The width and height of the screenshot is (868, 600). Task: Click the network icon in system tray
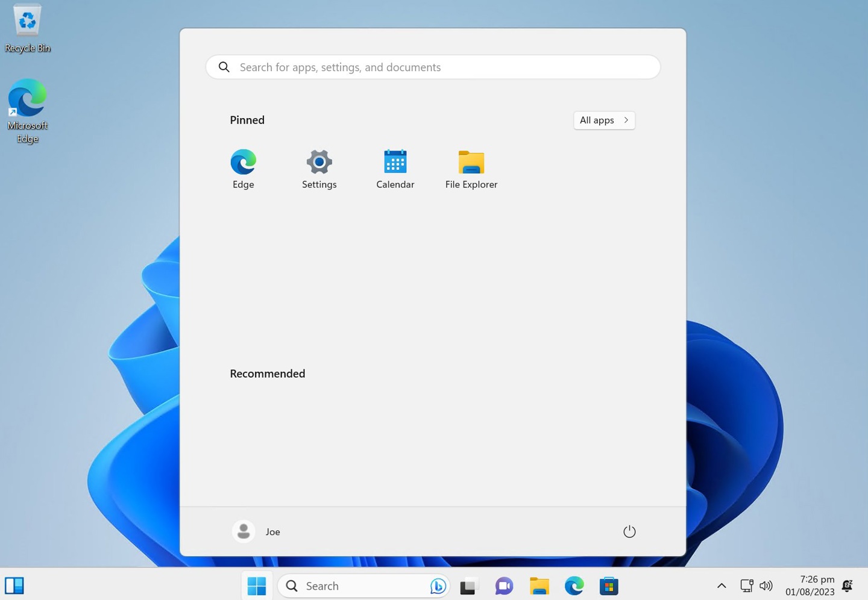pos(747,586)
